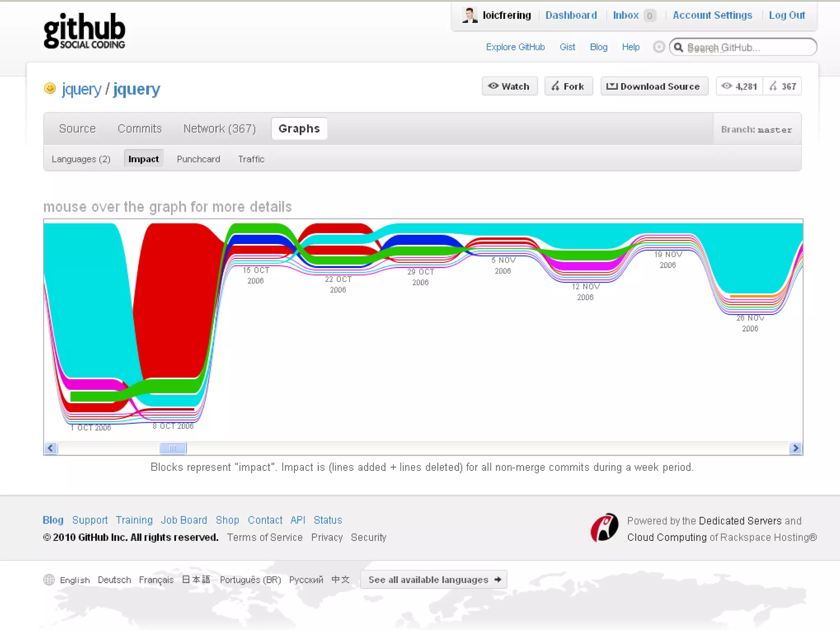Click the gear icon beside search box
This screenshot has height=630, width=840.
[x=658, y=47]
